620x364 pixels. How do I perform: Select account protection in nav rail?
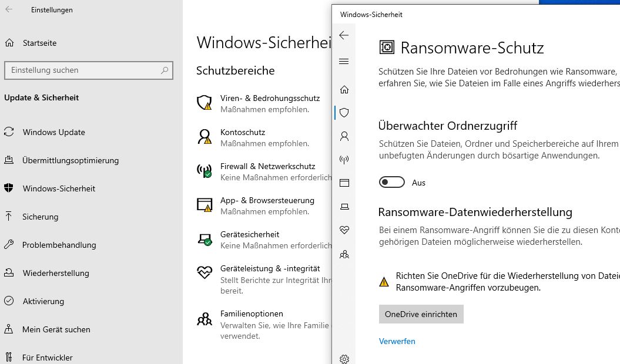tap(344, 136)
